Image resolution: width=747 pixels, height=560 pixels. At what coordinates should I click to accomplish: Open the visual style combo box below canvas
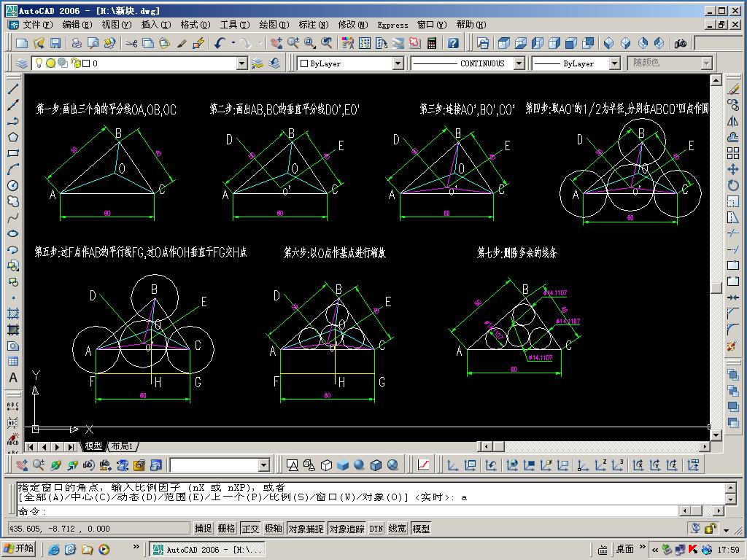point(220,464)
